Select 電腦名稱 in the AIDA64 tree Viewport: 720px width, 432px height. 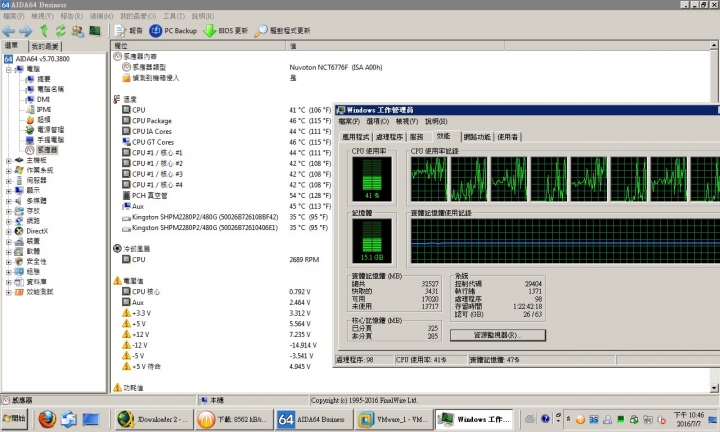[50, 89]
